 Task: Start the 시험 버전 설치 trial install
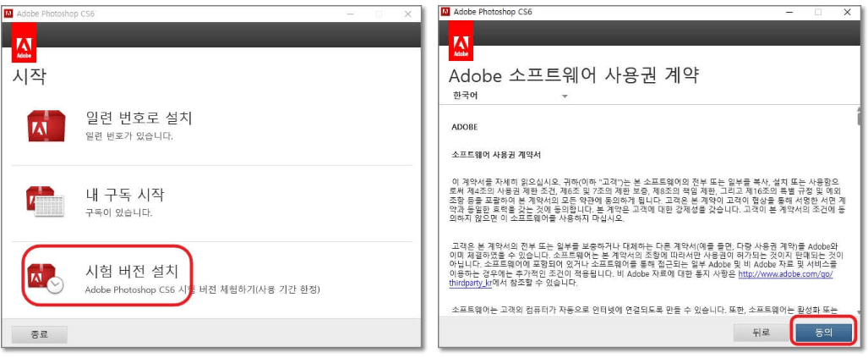(x=132, y=272)
